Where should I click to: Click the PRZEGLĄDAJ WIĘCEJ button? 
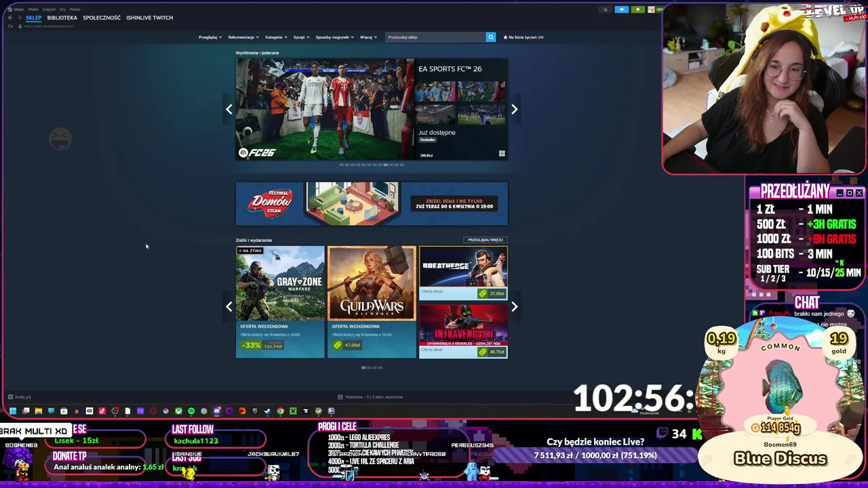pos(486,240)
